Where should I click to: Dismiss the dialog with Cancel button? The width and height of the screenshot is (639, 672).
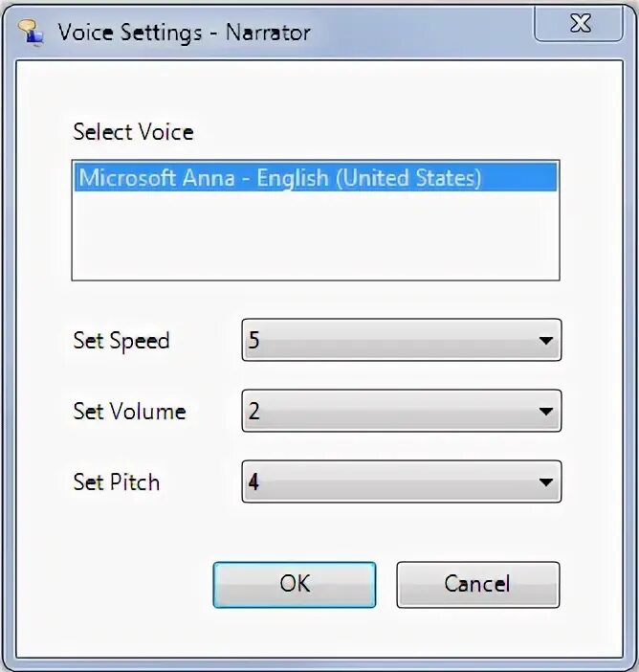click(x=478, y=585)
